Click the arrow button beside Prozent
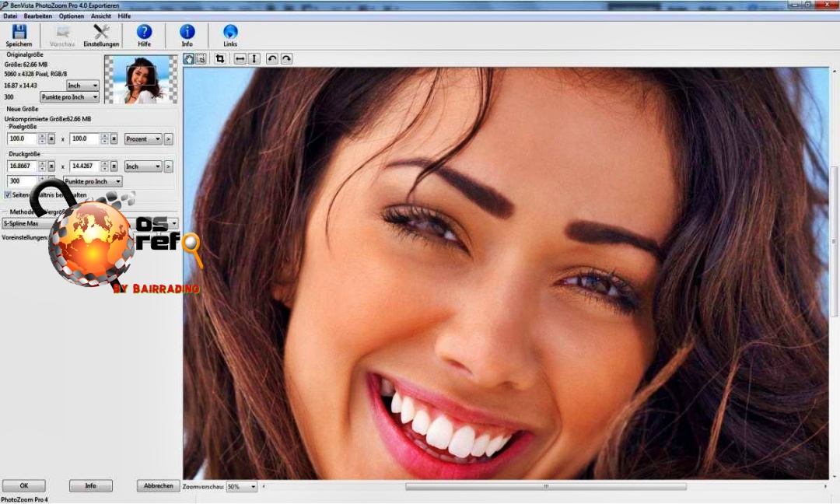 tap(168, 139)
